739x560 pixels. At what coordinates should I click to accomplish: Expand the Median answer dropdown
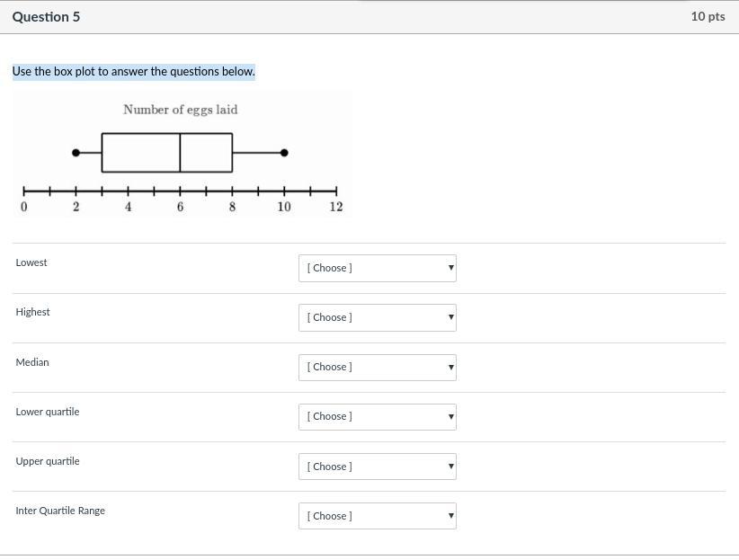pos(377,367)
